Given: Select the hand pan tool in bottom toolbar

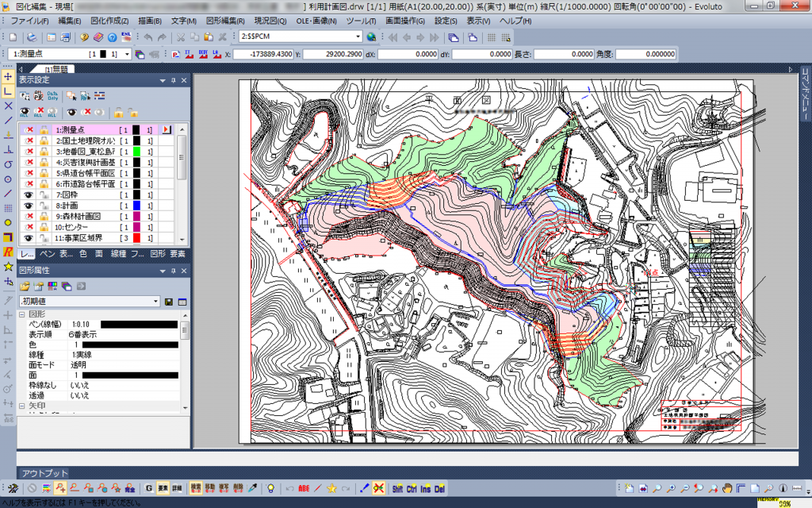Looking at the screenshot, I should point(726,488).
